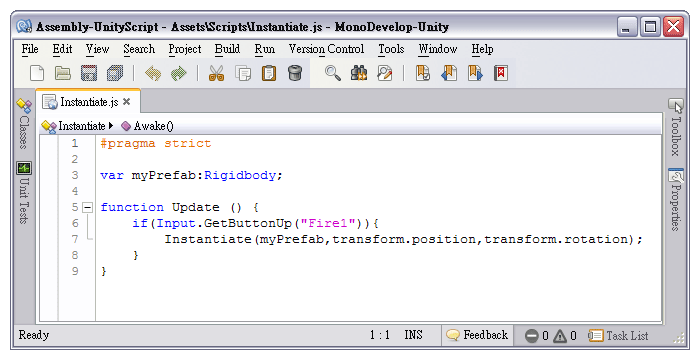Open the Awake() member breadcrumb dropdown

(147, 126)
